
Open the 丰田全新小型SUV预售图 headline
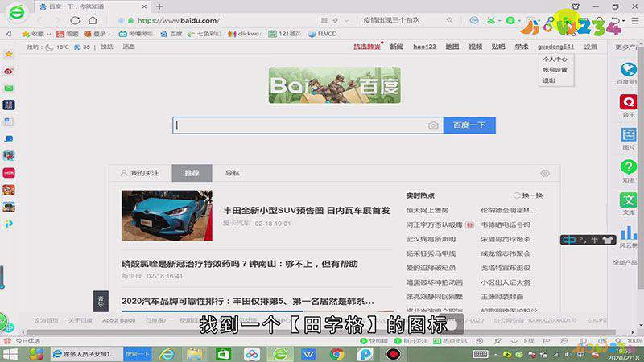click(x=307, y=211)
